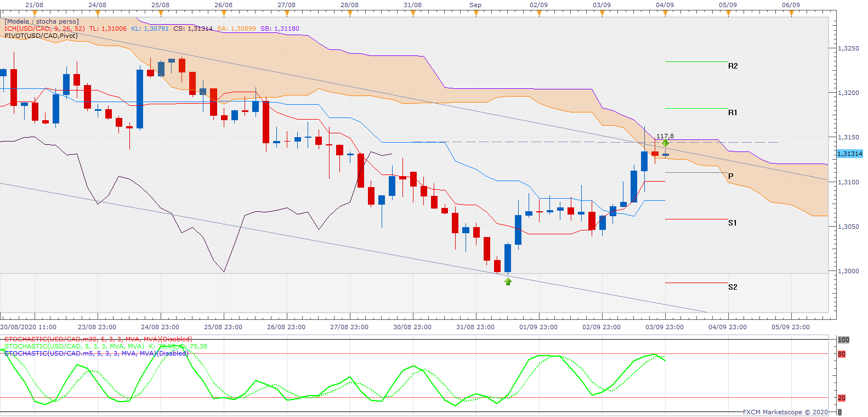Click the 1,3200 price axis label

pos(849,93)
